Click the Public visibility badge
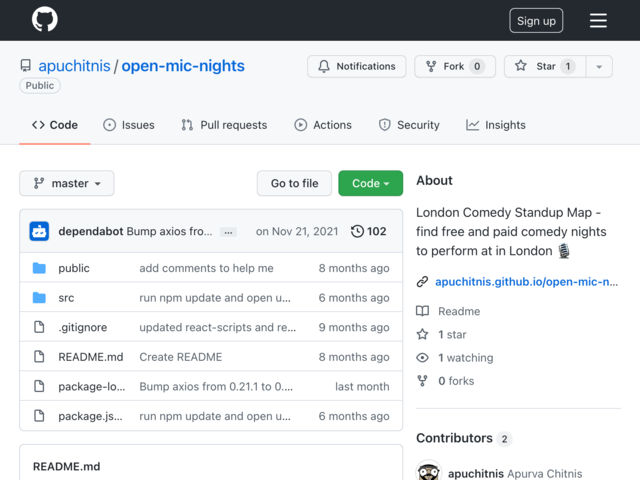The image size is (640, 480). 40,85
